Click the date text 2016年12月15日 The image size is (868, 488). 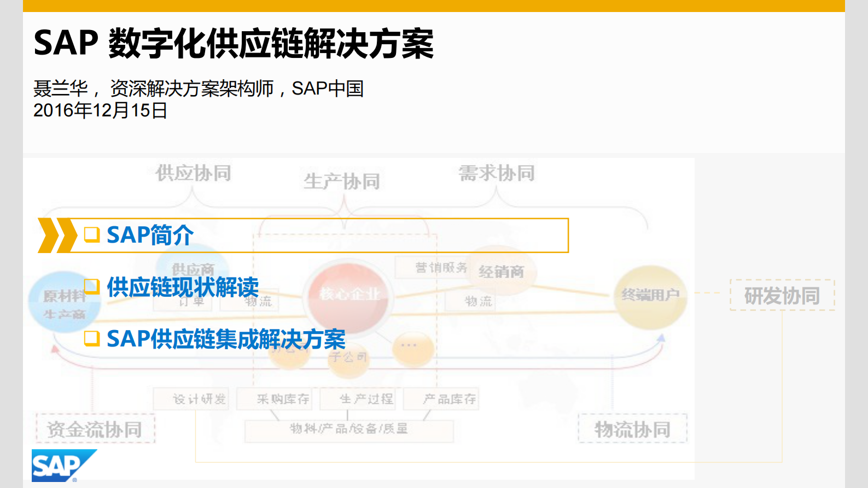(x=100, y=110)
